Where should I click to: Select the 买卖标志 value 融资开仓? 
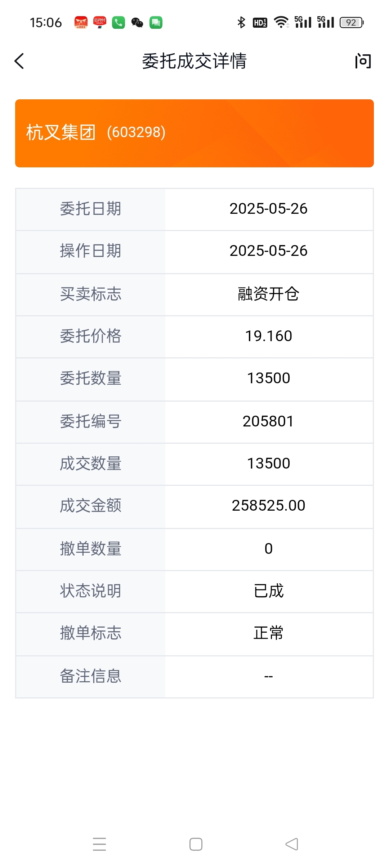coord(268,294)
